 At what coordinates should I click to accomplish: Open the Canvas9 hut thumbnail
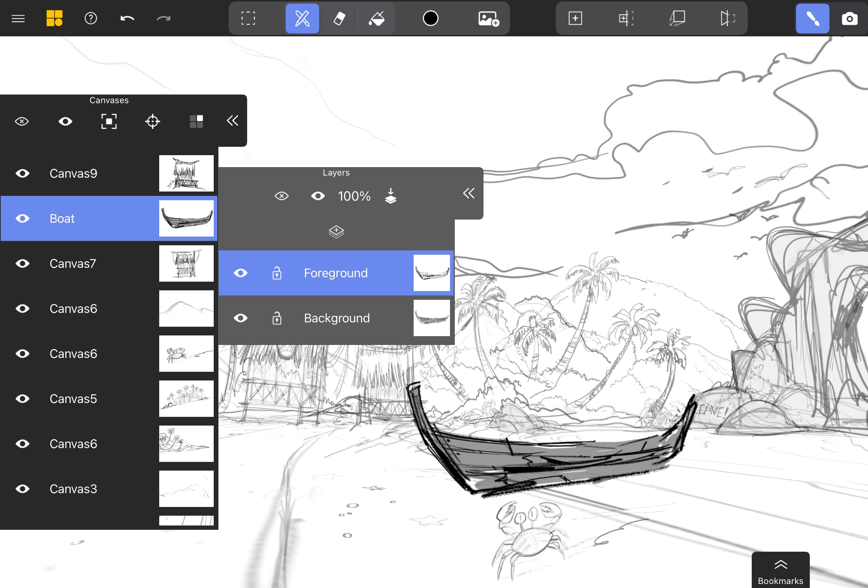186,173
